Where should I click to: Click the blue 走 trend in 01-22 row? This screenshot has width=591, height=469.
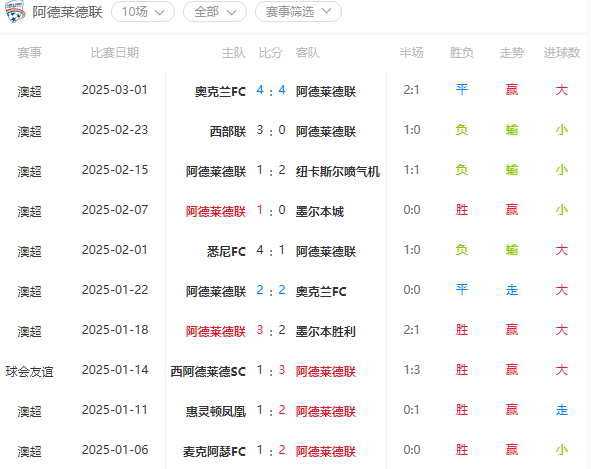point(511,290)
